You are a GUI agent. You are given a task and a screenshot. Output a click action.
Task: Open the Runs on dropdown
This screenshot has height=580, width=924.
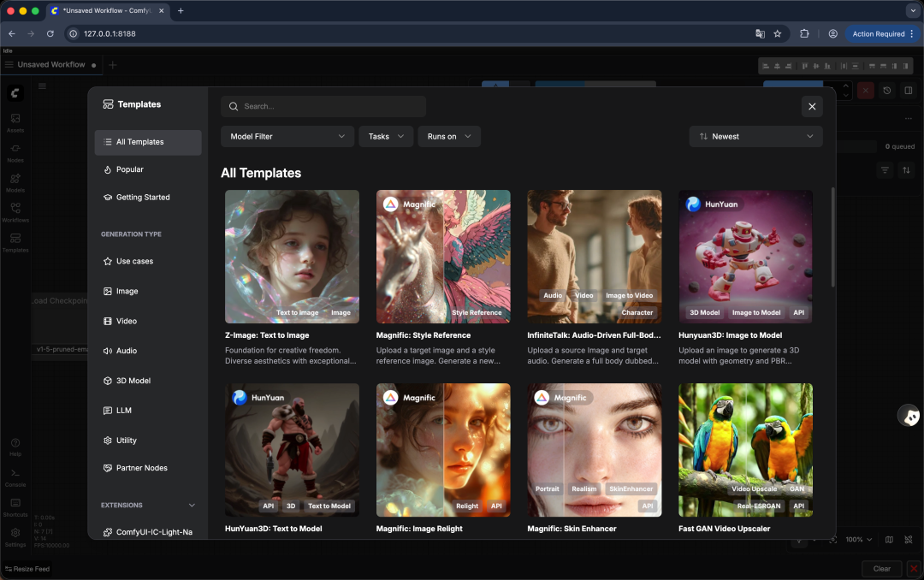point(449,137)
